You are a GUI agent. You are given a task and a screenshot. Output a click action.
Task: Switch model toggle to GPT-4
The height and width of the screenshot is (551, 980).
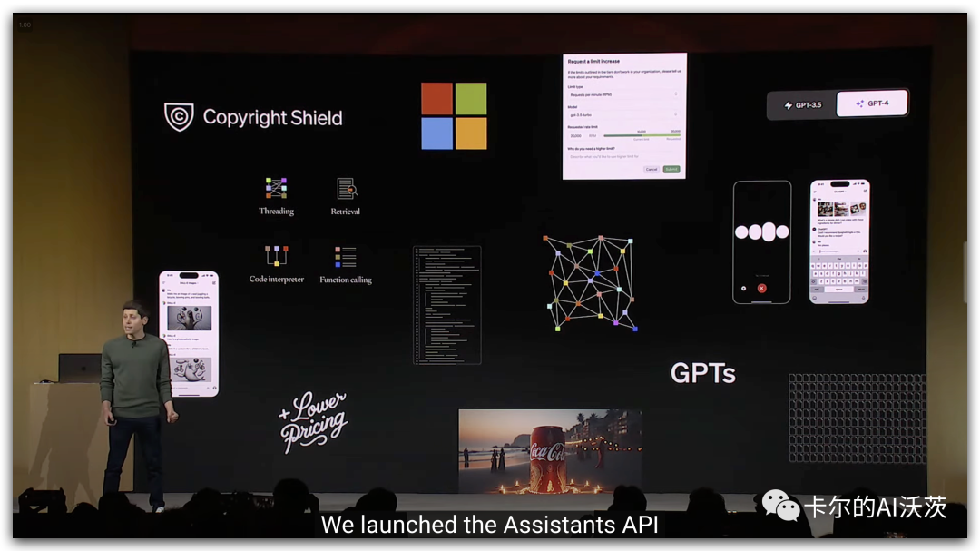click(871, 104)
